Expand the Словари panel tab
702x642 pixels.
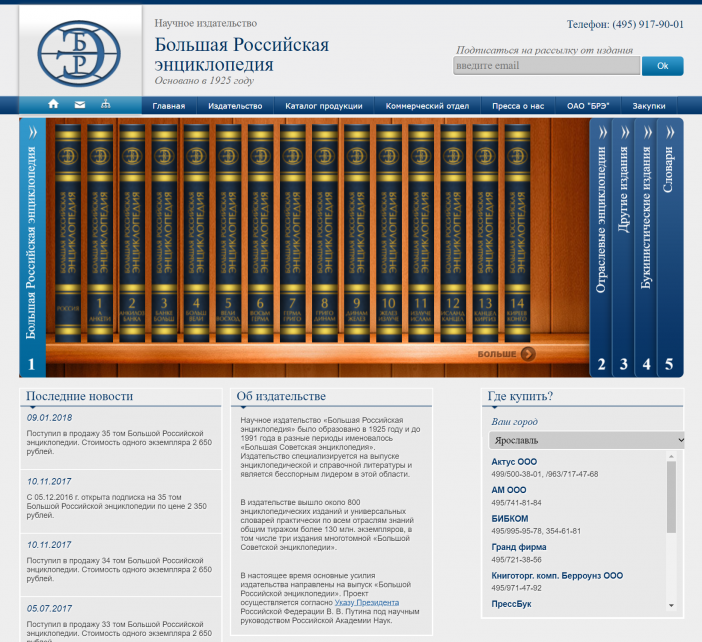click(x=670, y=247)
